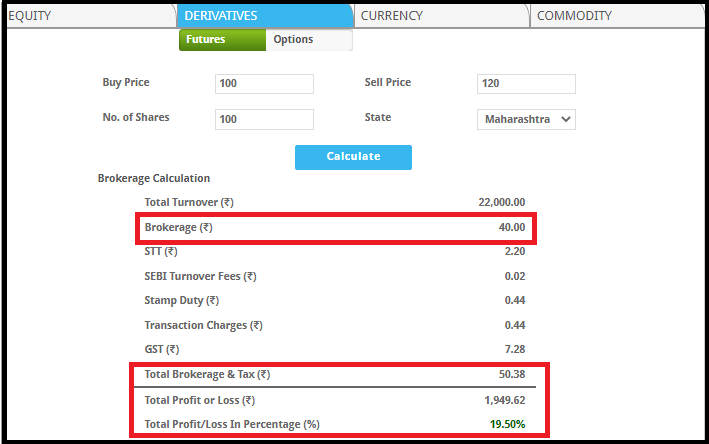Click the No. of Shares field
The image size is (709, 444).
pos(264,119)
